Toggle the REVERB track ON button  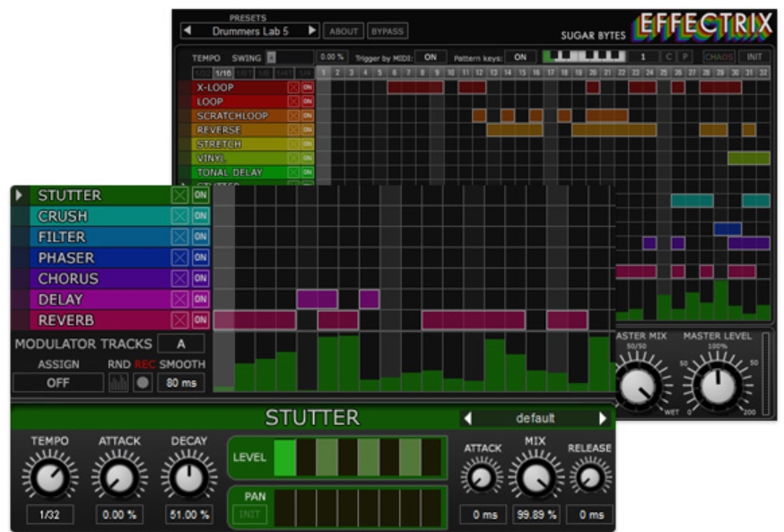(201, 320)
